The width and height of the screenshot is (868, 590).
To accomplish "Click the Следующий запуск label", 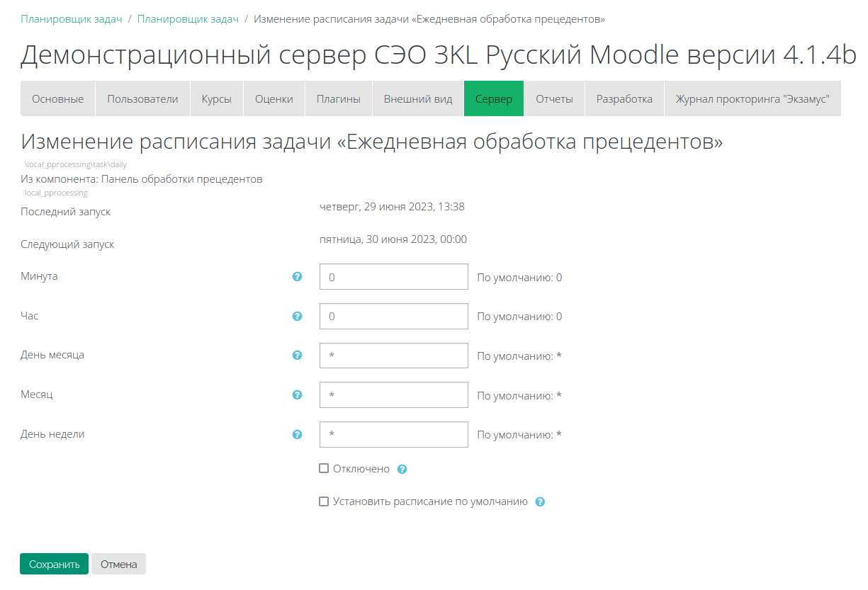I will click(x=67, y=244).
